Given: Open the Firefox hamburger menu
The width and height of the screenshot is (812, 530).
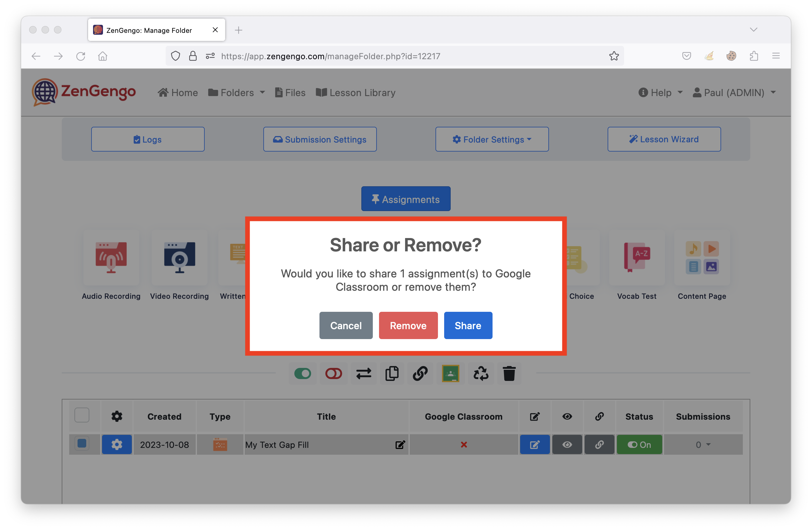Looking at the screenshot, I should click(x=776, y=55).
